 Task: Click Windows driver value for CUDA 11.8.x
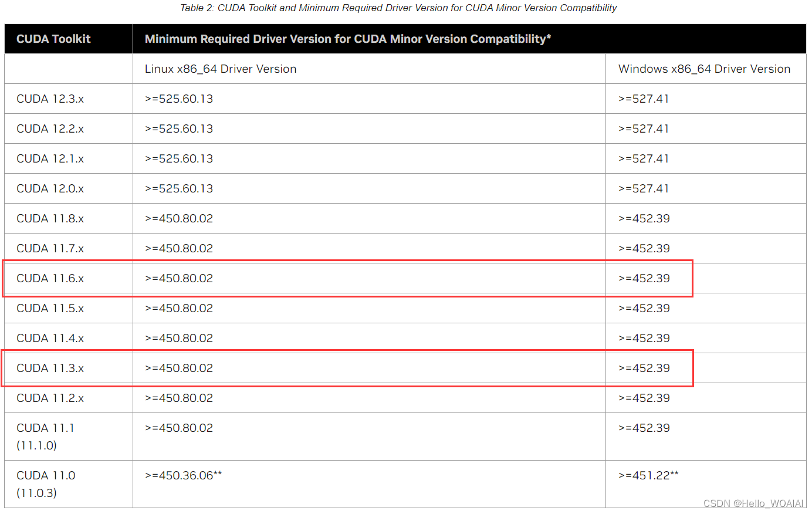point(644,219)
